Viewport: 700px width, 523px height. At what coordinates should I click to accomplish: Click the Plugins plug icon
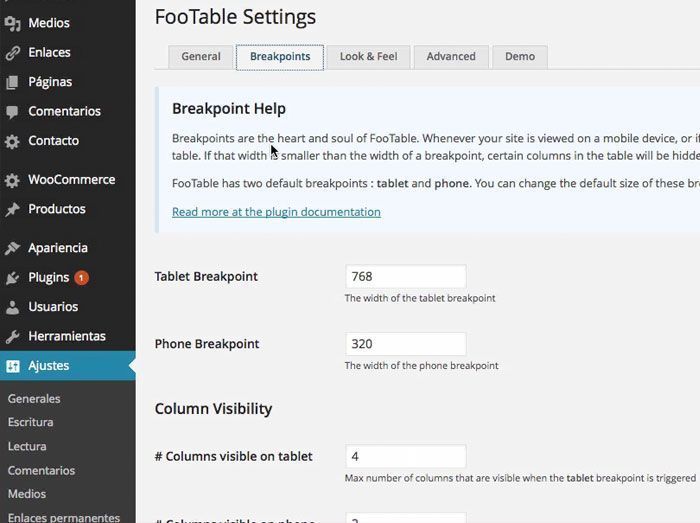[12, 278]
